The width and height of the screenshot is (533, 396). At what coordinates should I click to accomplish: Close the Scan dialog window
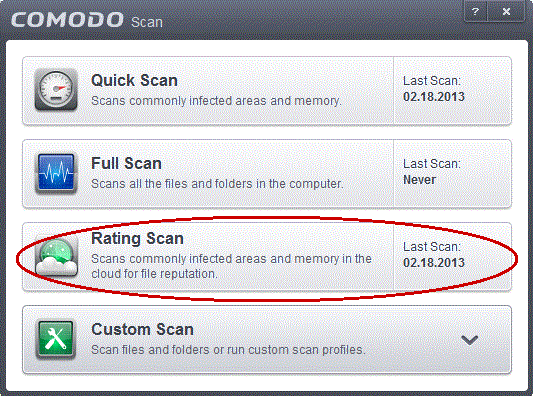[506, 12]
